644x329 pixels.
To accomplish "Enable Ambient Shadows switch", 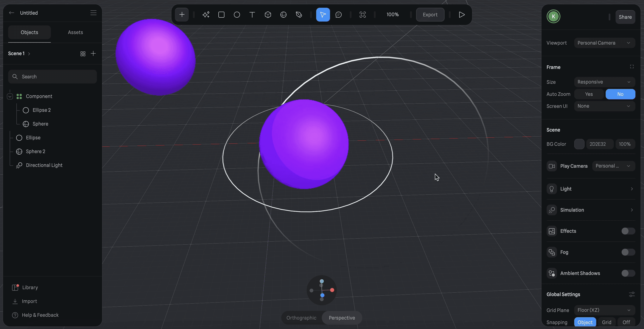I will (x=628, y=273).
